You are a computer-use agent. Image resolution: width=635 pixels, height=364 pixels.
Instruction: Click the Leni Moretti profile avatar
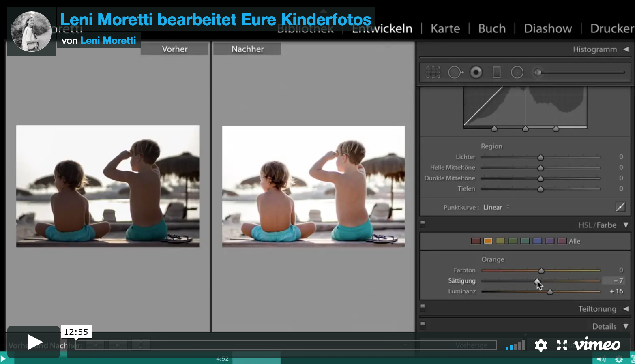(32, 32)
